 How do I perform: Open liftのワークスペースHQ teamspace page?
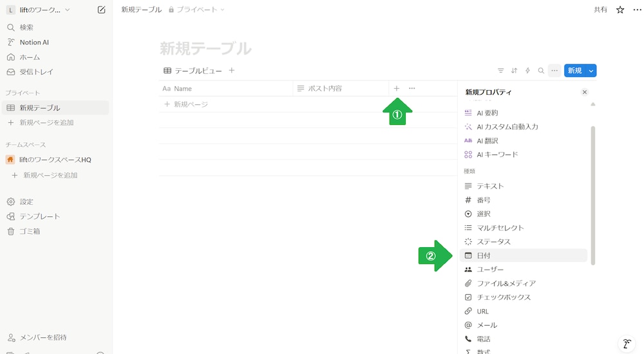click(55, 160)
